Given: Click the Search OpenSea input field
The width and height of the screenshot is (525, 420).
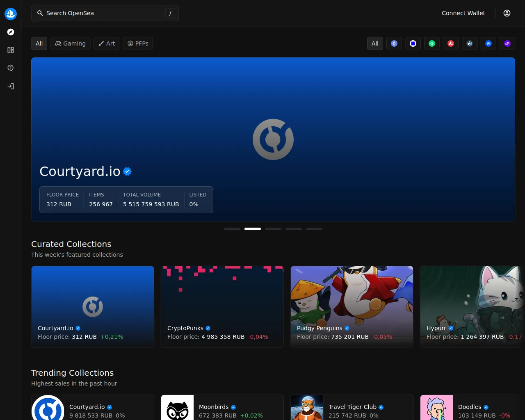Looking at the screenshot, I should (105, 13).
